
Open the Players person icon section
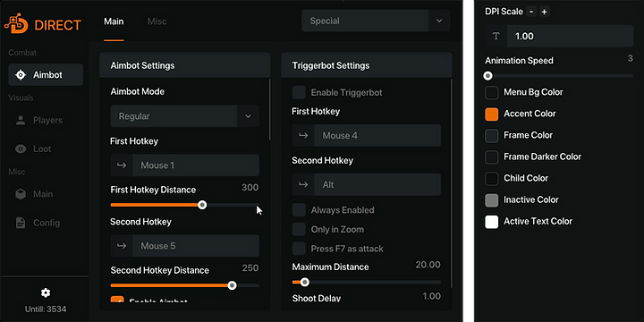pyautogui.click(x=20, y=121)
